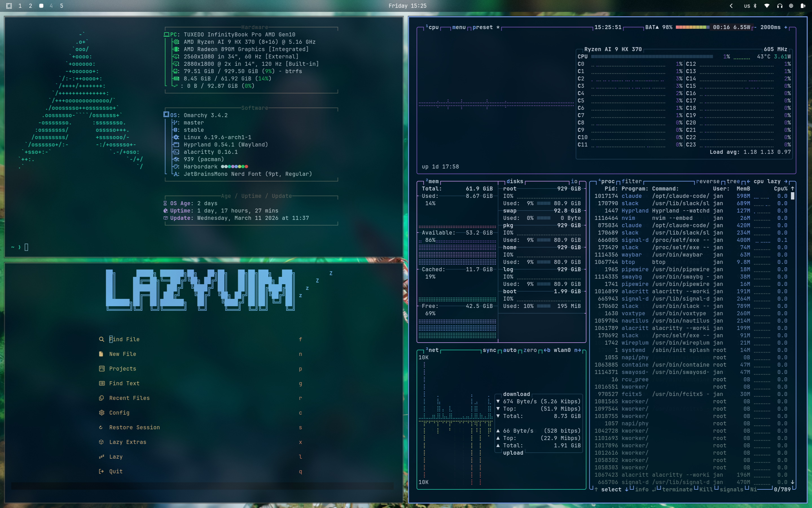Click the select up arrow in proc footer

click(x=596, y=490)
